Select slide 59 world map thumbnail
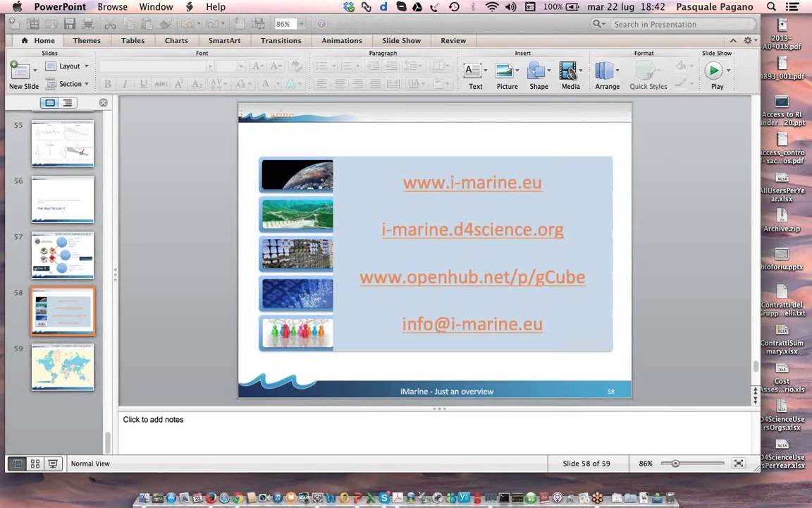The height and width of the screenshot is (508, 812). [x=63, y=368]
